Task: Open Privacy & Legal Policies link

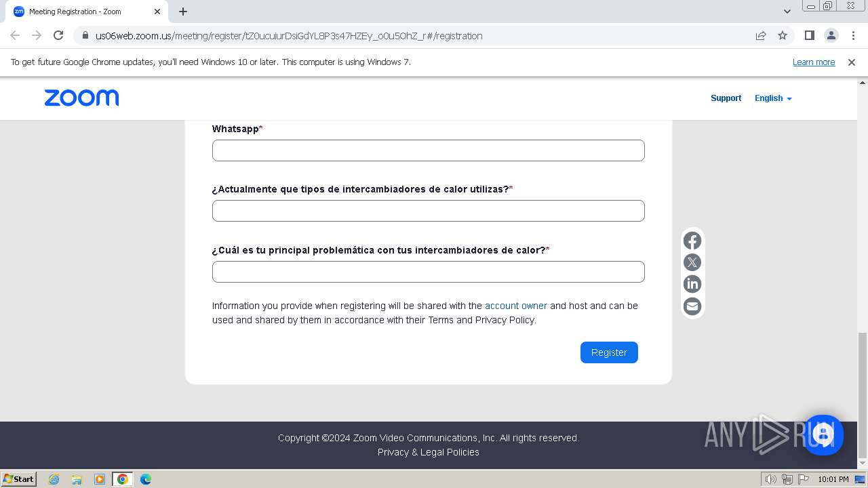Action: click(429, 452)
